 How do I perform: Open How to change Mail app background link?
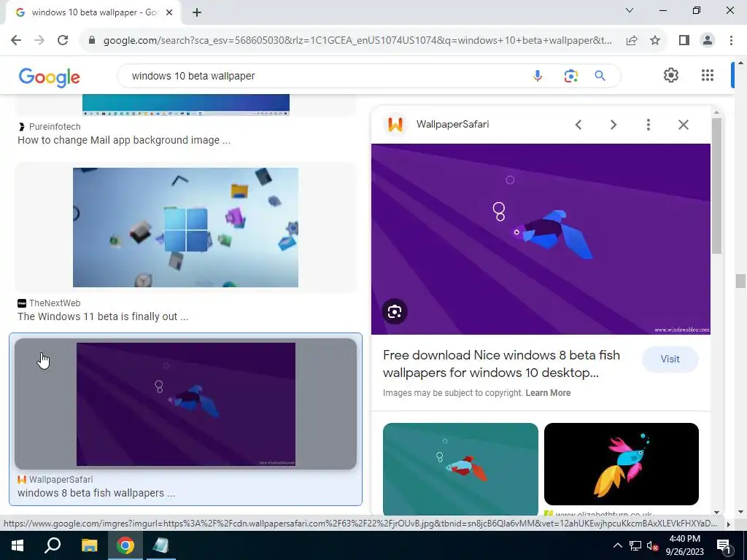[124, 141]
